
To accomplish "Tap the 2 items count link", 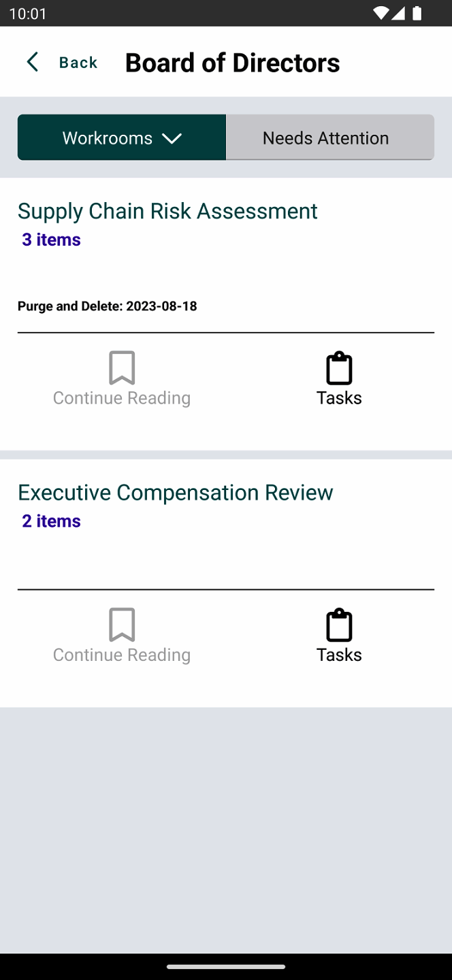I will coord(51,521).
